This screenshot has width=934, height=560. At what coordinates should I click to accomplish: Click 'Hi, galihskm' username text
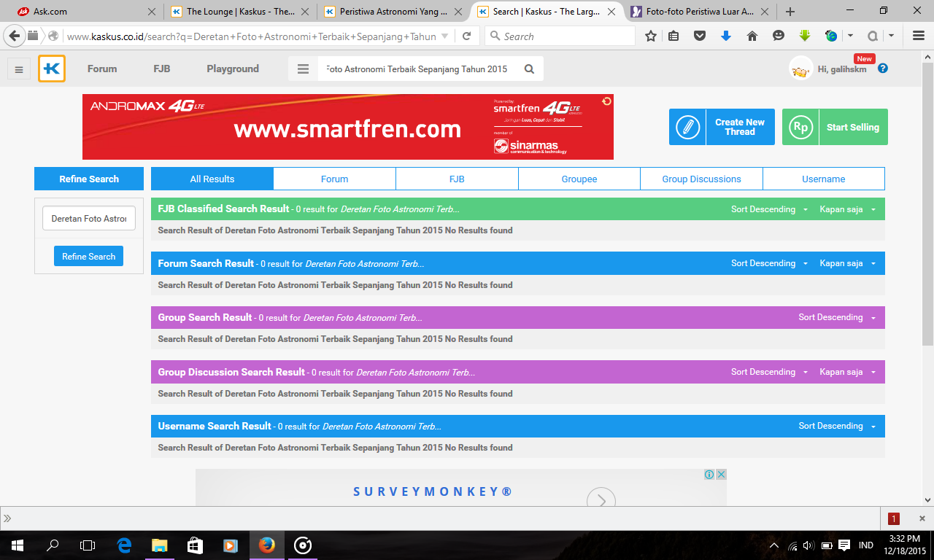842,69
